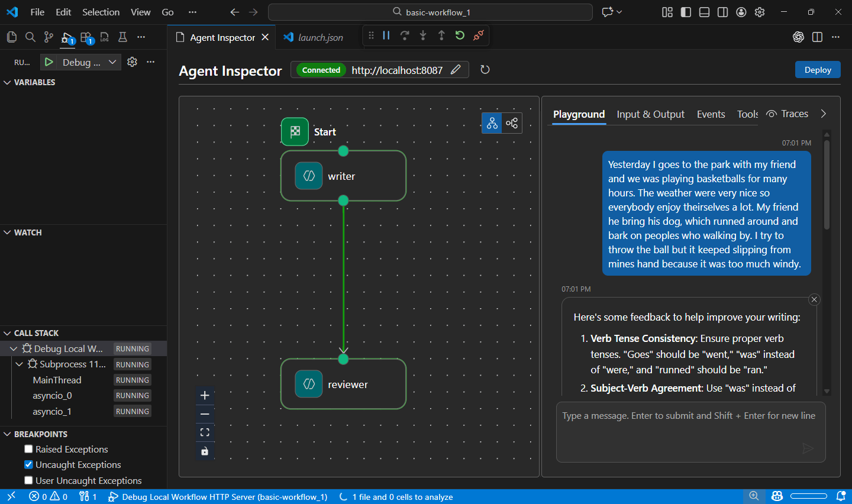This screenshot has width=852, height=504.
Task: Disconnect the debugger with the red plug icon
Action: [x=479, y=35]
